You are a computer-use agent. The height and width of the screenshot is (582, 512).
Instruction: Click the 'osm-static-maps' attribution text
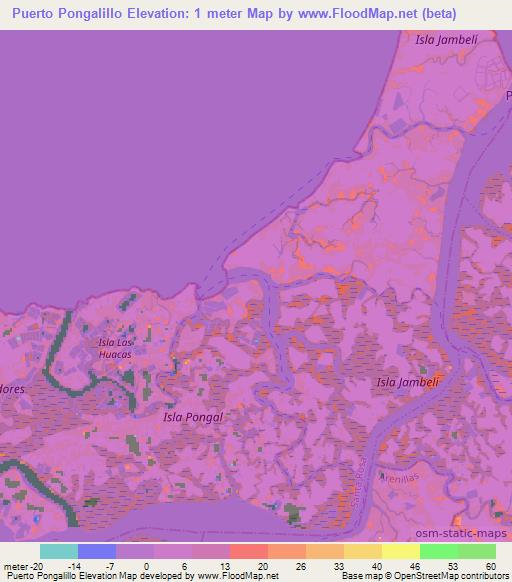pyautogui.click(x=461, y=533)
